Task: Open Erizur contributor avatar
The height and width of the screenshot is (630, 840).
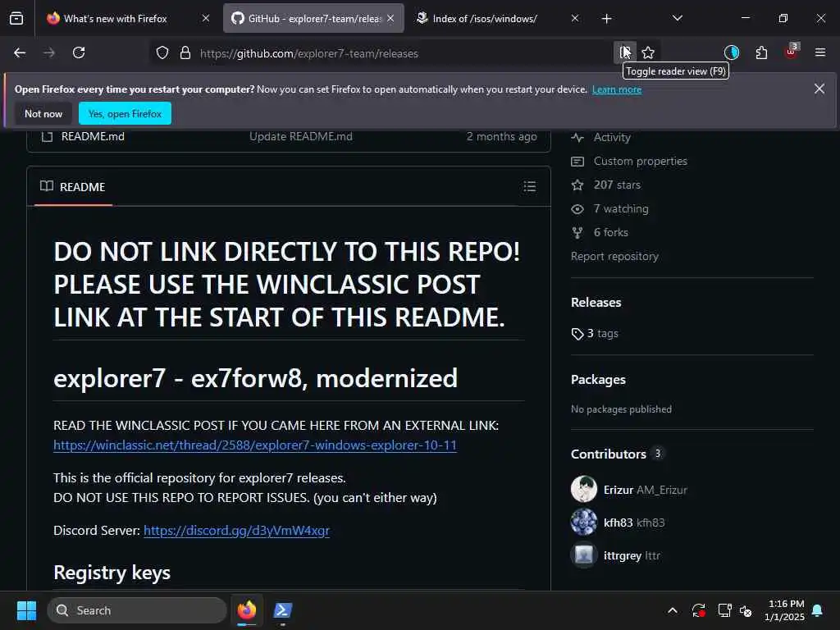Action: click(x=583, y=489)
